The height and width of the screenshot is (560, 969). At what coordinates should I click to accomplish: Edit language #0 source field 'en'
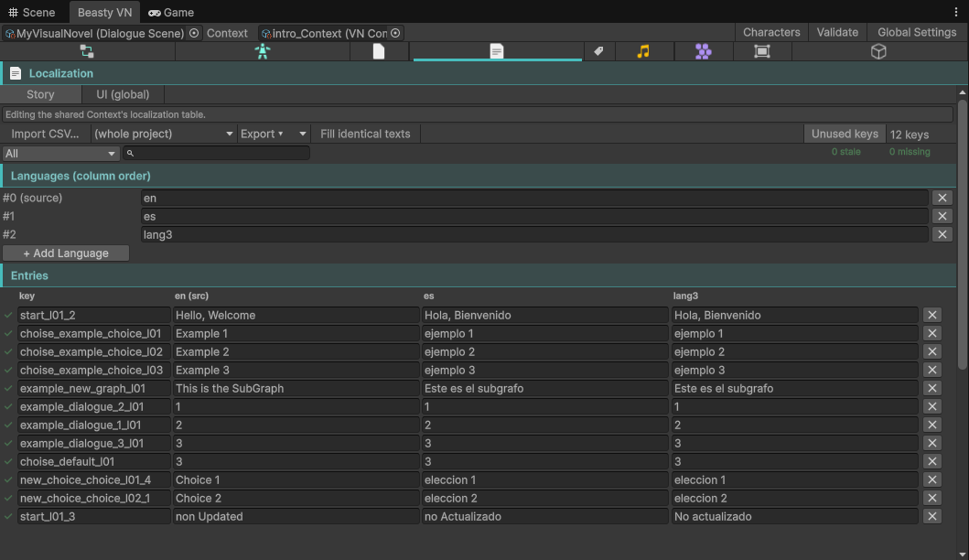click(534, 198)
